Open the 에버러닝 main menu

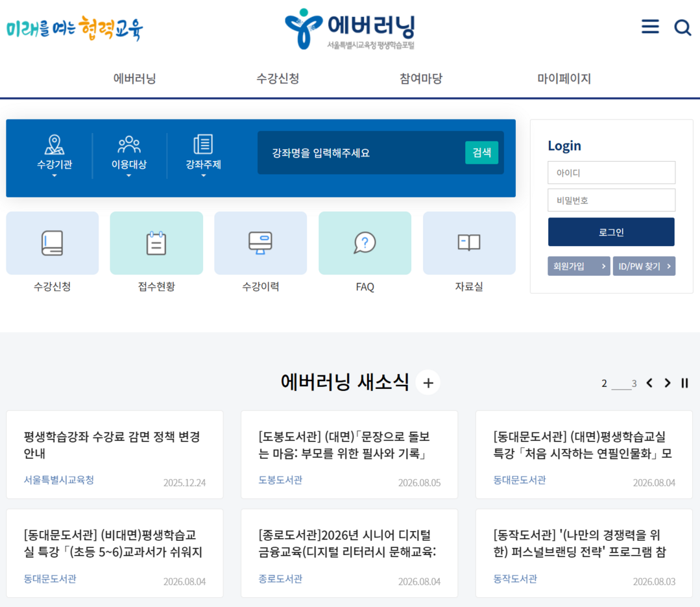coord(134,79)
